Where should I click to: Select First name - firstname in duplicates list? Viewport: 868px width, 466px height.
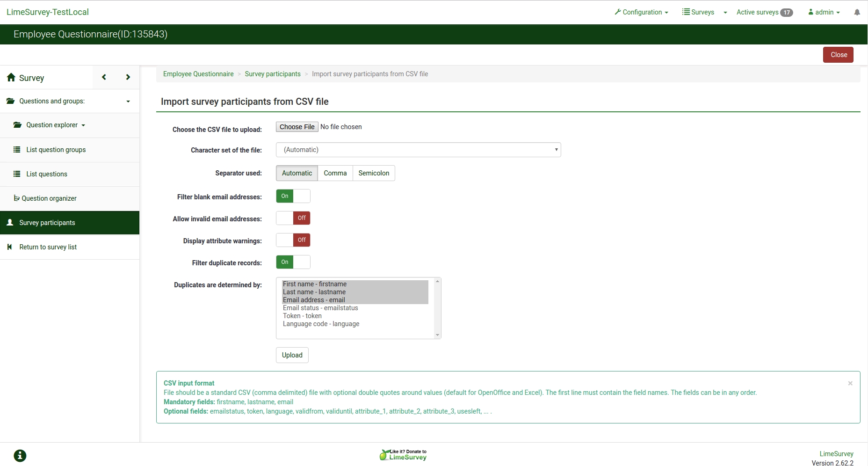click(x=355, y=284)
